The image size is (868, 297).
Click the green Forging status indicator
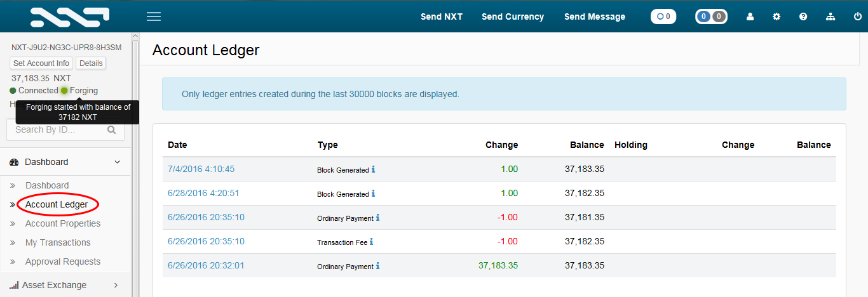pos(64,91)
